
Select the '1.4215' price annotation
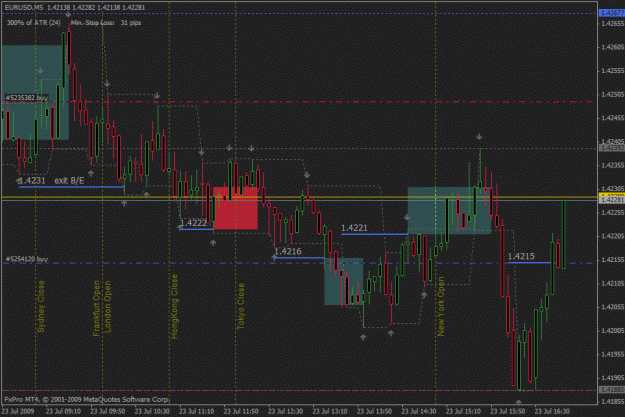coord(521,256)
